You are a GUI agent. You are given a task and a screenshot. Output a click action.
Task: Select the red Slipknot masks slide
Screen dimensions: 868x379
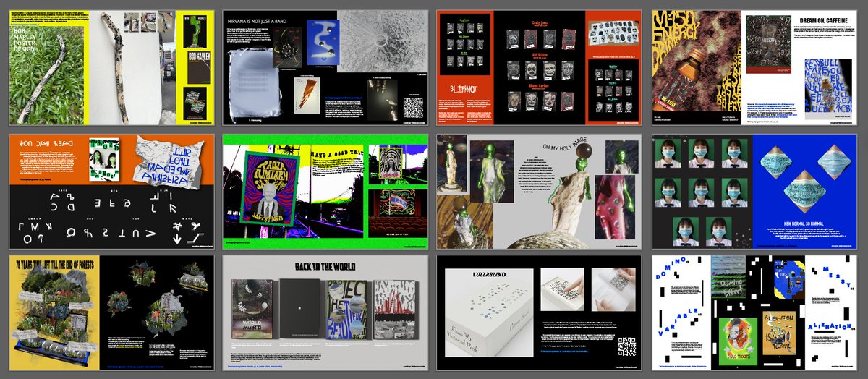coord(539,67)
